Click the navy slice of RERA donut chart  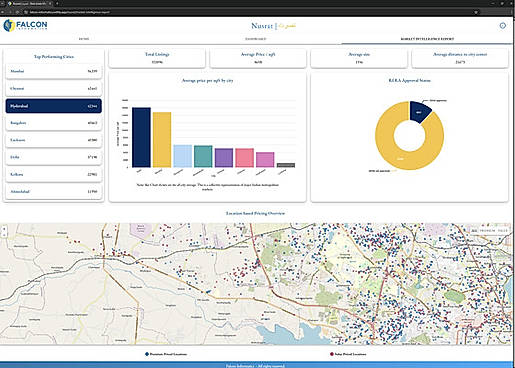(420, 112)
